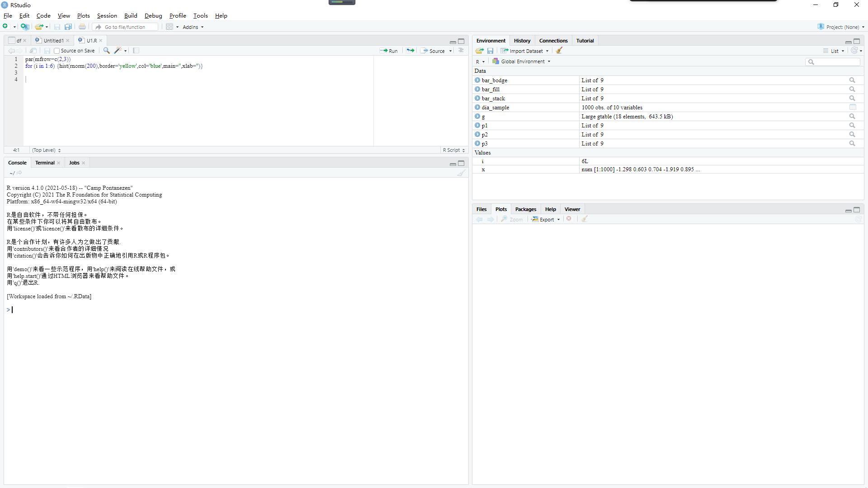Viewport: 868px width, 488px height.
Task: Click the New File icon in main toolbar
Action: click(5, 27)
